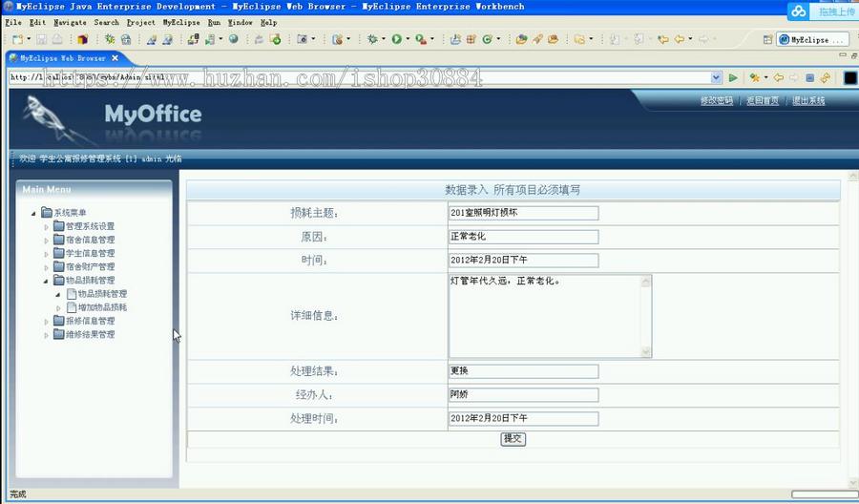Click the green Run toolbar button
Image resolution: width=859 pixels, height=504 pixels.
point(397,39)
